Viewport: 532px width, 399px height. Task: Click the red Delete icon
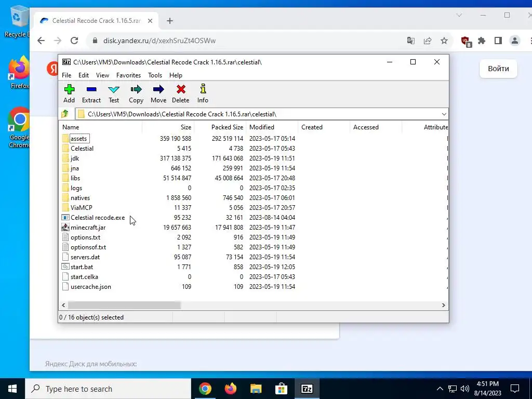181,89
